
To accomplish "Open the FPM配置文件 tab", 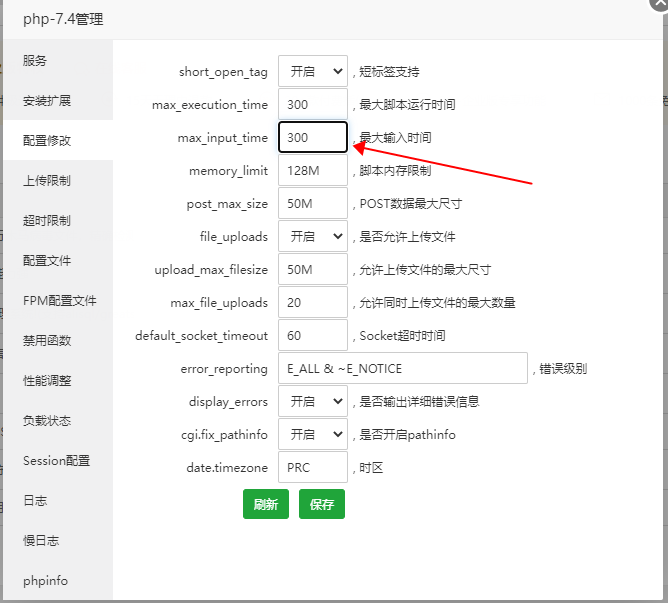I will coord(57,301).
